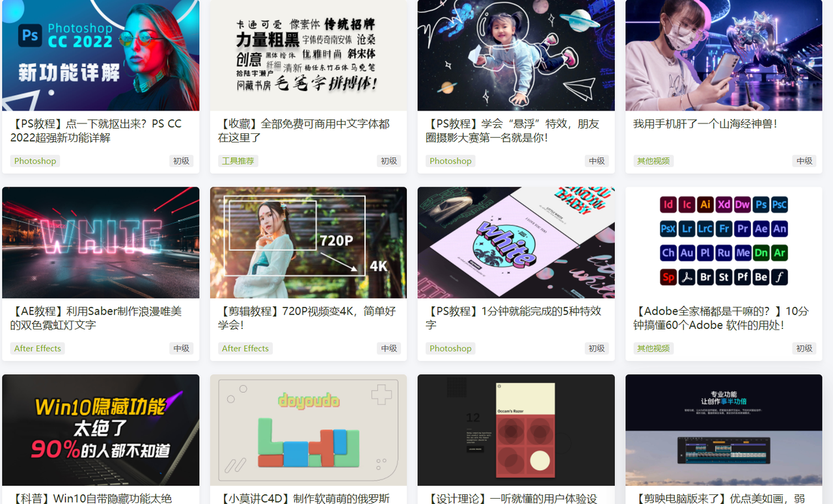Viewport: 833px width, 504px height.
Task: Click the 剪映电脑版 video editor thumbnail
Action: [724, 430]
